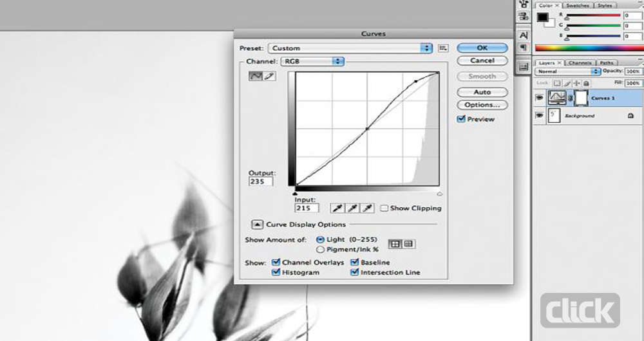This screenshot has width=644, height=341.
Task: Select the Pigment/Ink % radio button
Action: coord(321,249)
